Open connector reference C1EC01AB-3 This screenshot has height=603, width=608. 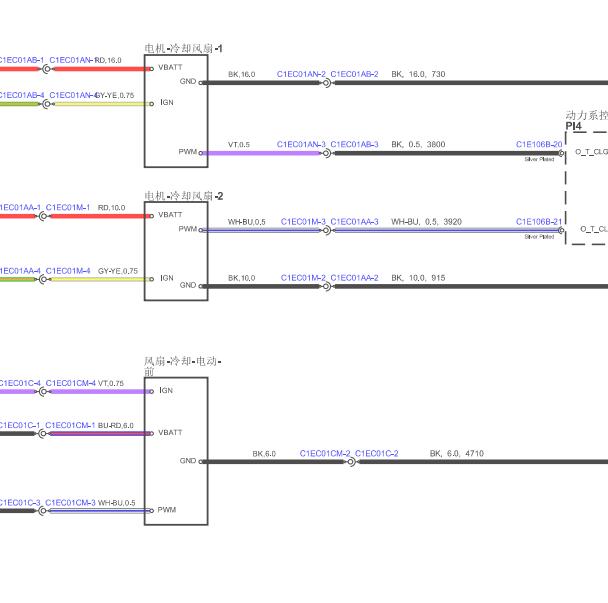(x=354, y=144)
